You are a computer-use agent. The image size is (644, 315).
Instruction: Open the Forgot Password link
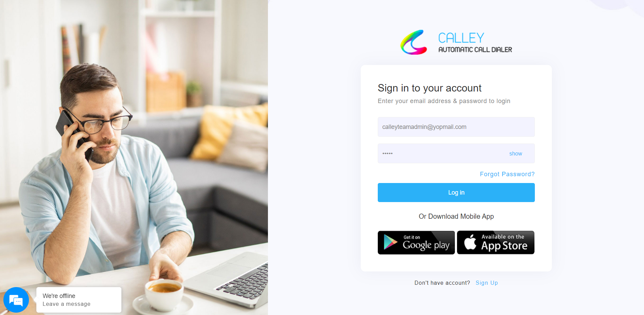pos(507,174)
